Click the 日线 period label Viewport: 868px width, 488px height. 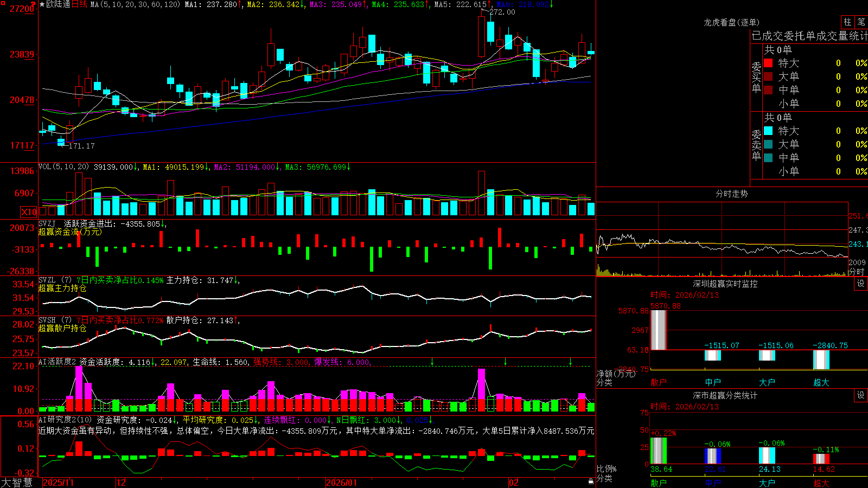79,4
